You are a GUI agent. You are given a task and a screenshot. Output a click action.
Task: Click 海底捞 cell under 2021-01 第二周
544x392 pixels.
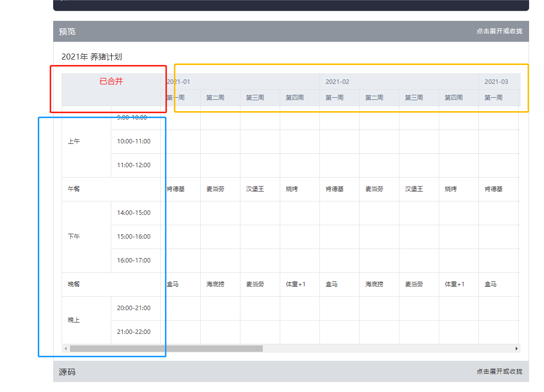(x=220, y=284)
